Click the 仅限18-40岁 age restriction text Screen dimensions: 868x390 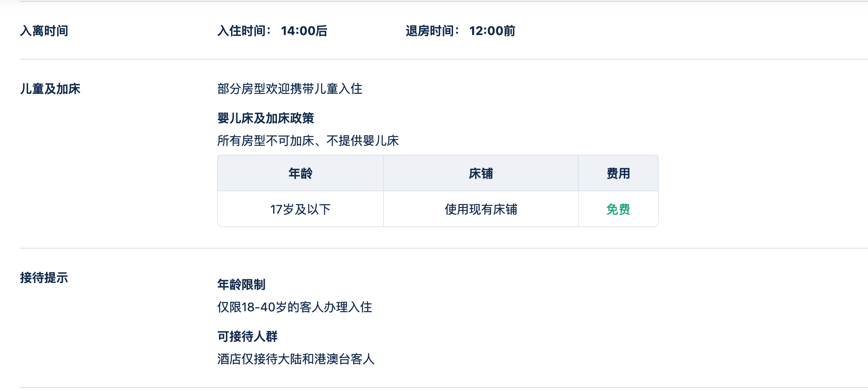tap(295, 307)
